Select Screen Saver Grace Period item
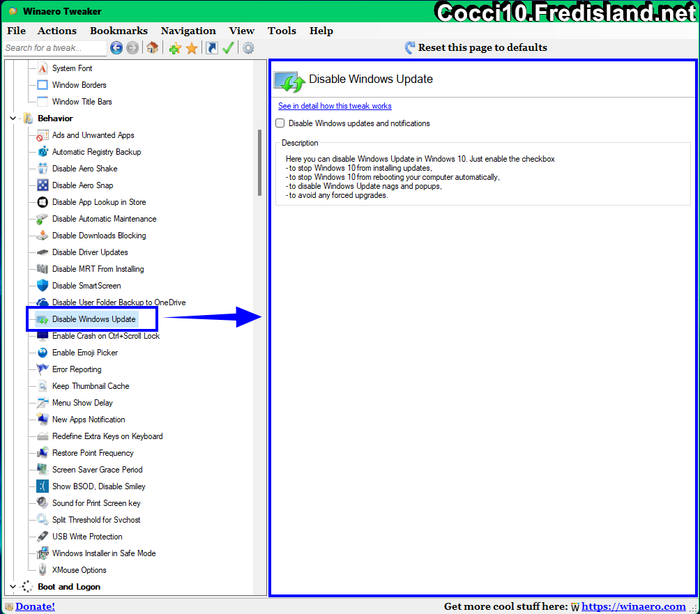Viewport: 700px width, 614px height. (98, 470)
